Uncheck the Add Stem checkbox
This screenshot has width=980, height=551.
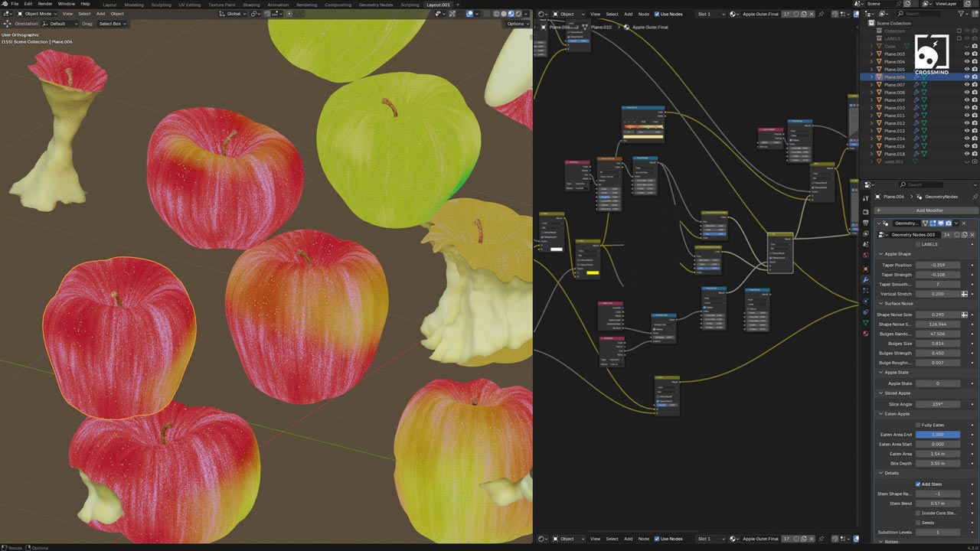[x=918, y=484]
